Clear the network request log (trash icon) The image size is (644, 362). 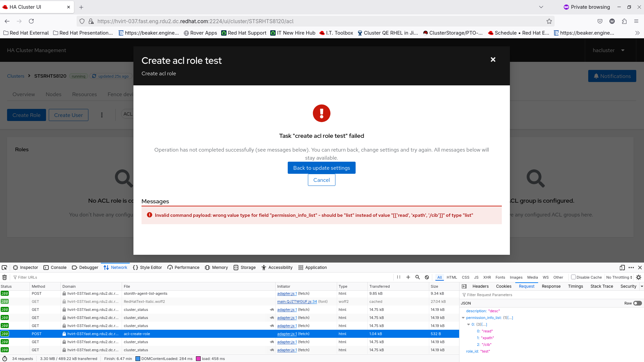5,277
